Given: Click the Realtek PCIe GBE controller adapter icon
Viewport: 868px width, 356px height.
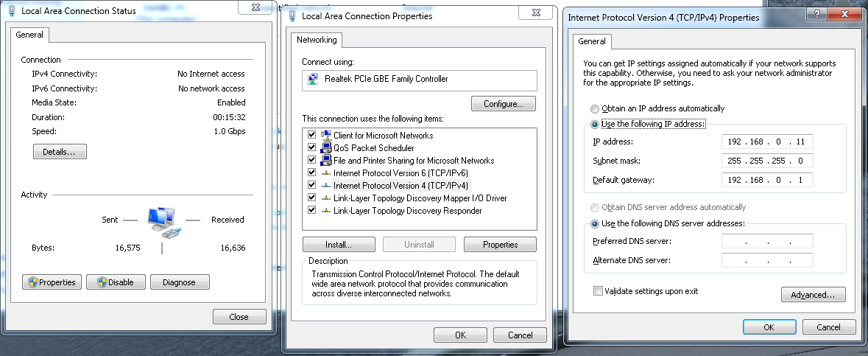Looking at the screenshot, I should coord(313,80).
